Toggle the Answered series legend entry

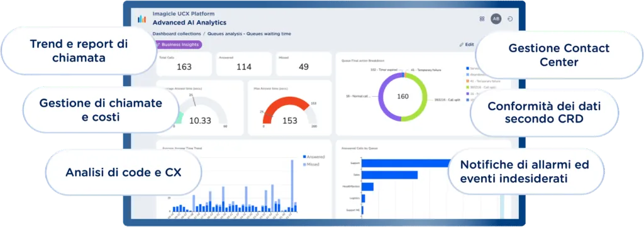click(314, 157)
